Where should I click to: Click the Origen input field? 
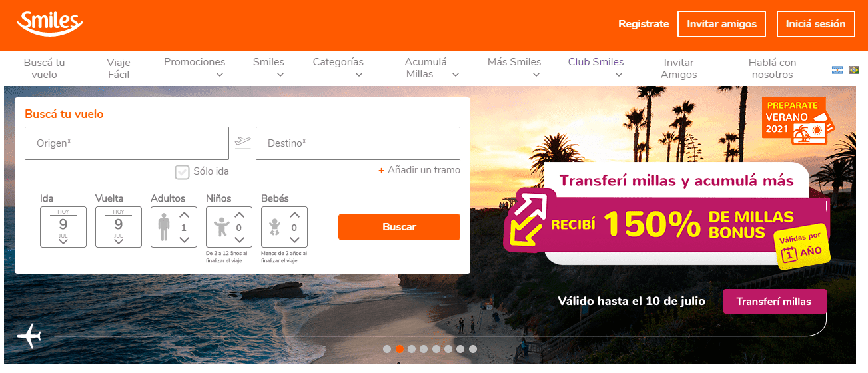[x=127, y=143]
